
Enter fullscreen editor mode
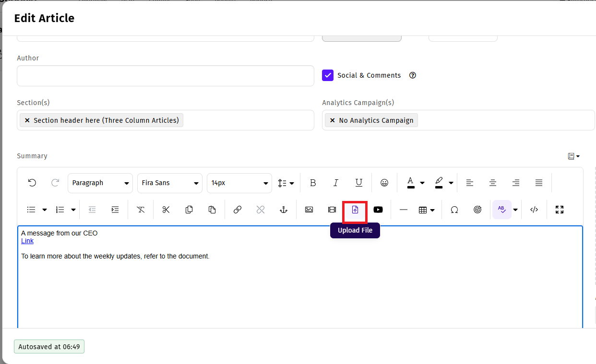click(x=559, y=210)
